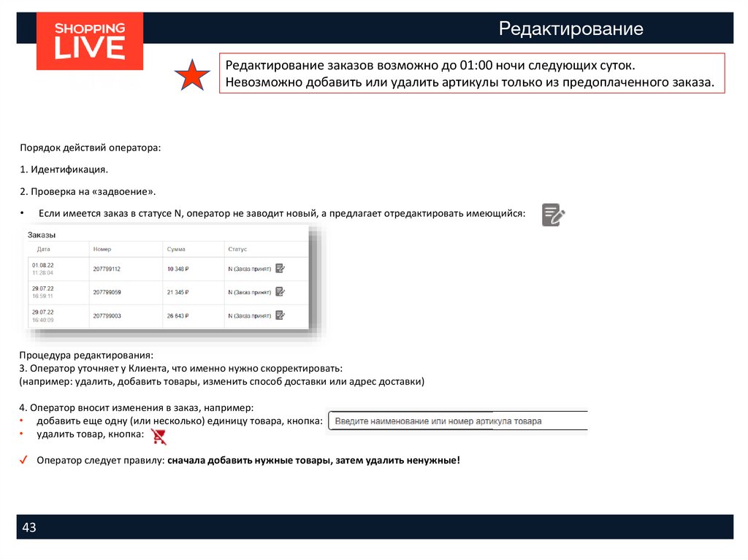This screenshot has height=560, width=748.
Task: Click the Shopping Live logo
Action: pos(90,42)
